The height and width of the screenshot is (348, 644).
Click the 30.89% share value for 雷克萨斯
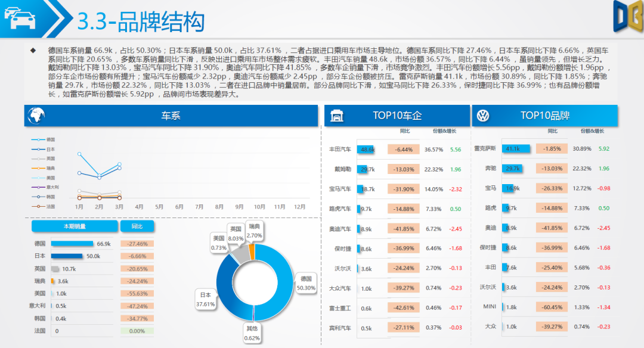tap(582, 148)
